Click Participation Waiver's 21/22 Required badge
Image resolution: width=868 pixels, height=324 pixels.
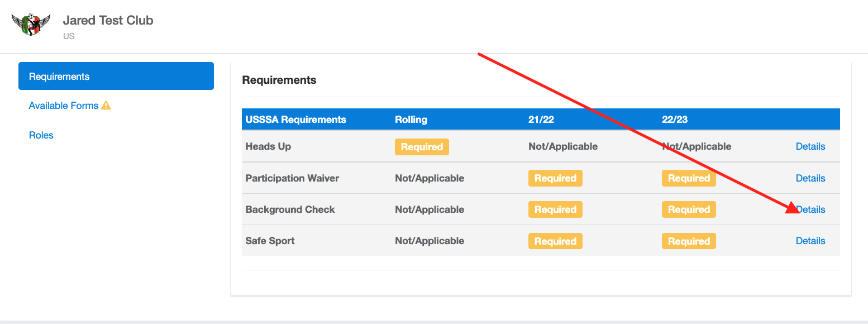point(555,178)
